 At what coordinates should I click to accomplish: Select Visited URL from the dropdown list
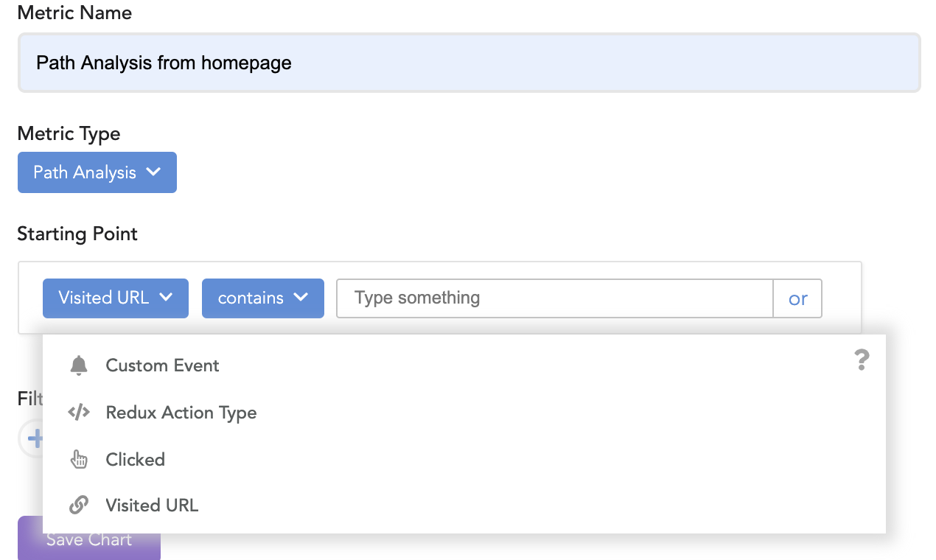point(152,505)
